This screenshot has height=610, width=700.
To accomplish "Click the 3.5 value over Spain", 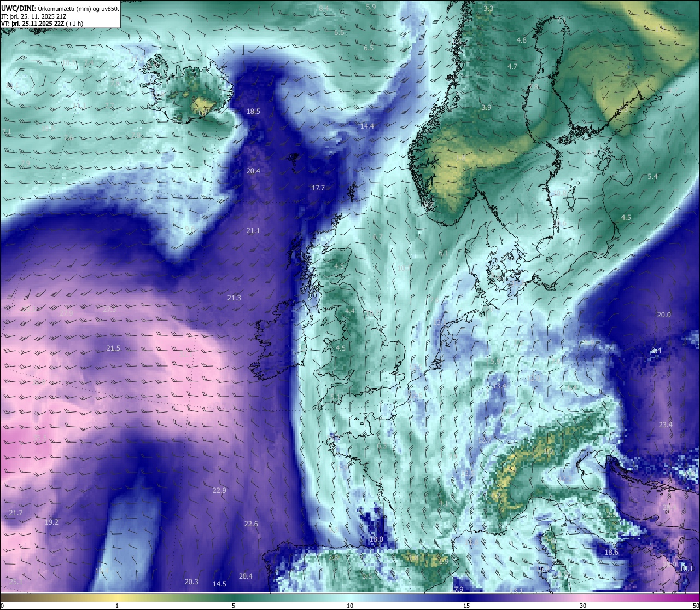I will [x=367, y=576].
